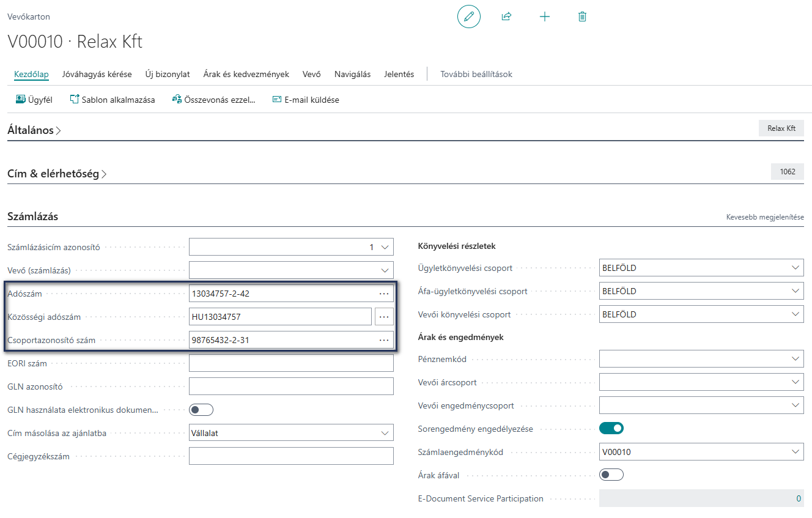Open Ügyfél contact action

point(34,100)
